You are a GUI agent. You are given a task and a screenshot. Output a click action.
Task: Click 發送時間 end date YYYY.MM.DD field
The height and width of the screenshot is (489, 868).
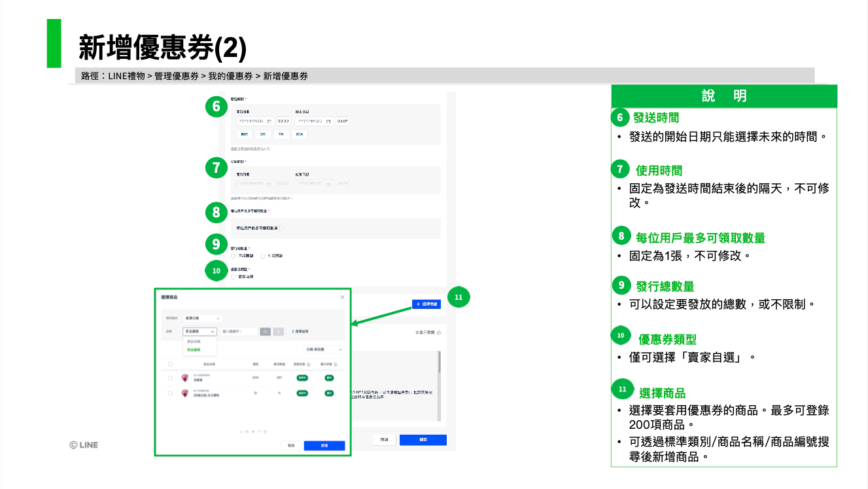[x=314, y=121]
